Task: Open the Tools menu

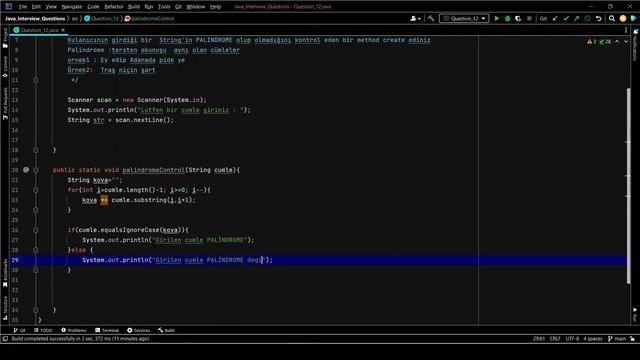Action: click(164, 7)
